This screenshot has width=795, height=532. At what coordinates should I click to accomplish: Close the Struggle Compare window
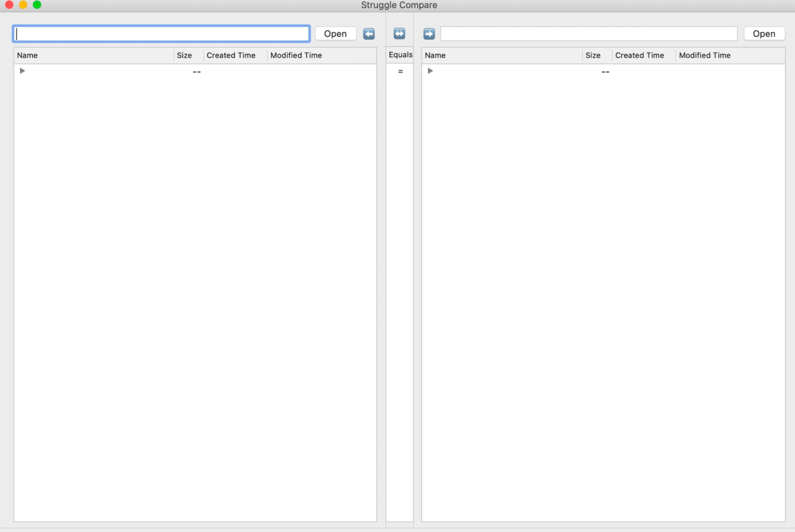[9, 5]
